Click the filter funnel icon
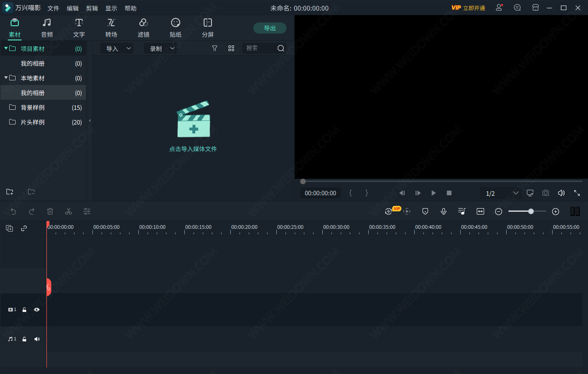This screenshot has width=588, height=374. (215, 48)
